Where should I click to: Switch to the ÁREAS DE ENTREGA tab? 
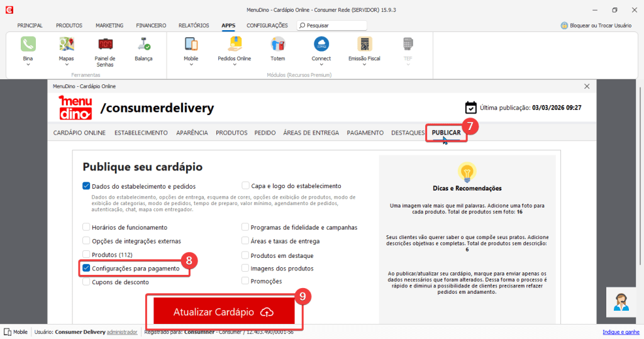[311, 133]
